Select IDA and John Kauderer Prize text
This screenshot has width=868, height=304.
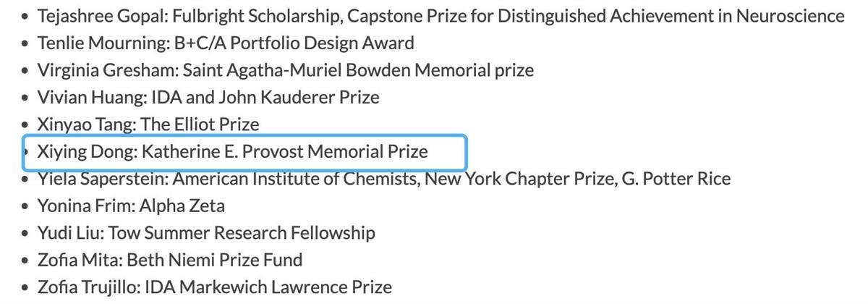(x=265, y=97)
